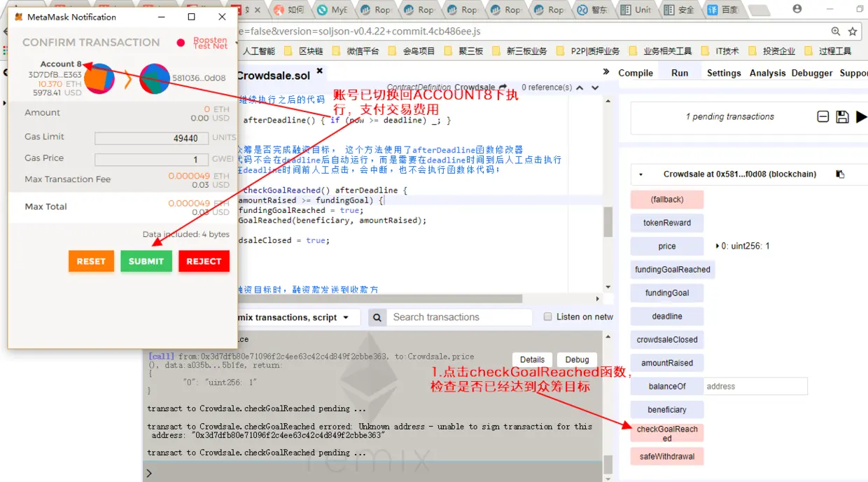
Task: Call the crowdsaleClosed function
Action: click(x=667, y=340)
